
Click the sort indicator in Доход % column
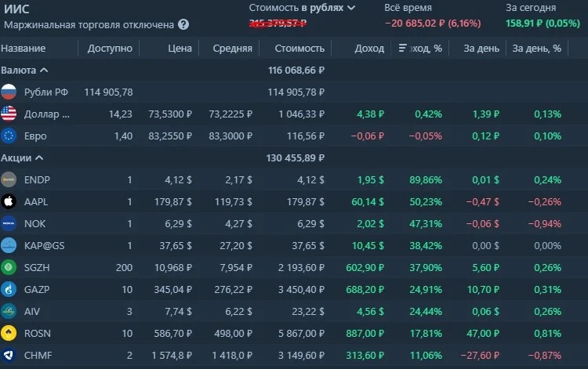point(402,48)
